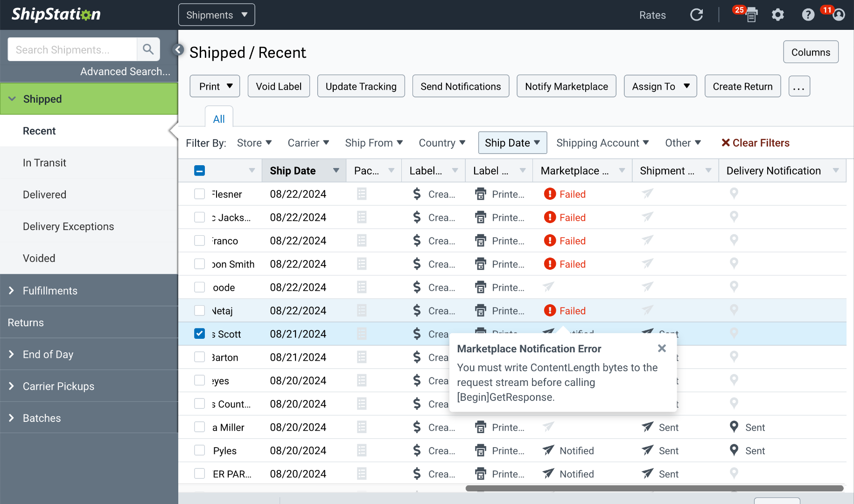Click the search magnifier icon
The width and height of the screenshot is (854, 504).
tap(148, 49)
